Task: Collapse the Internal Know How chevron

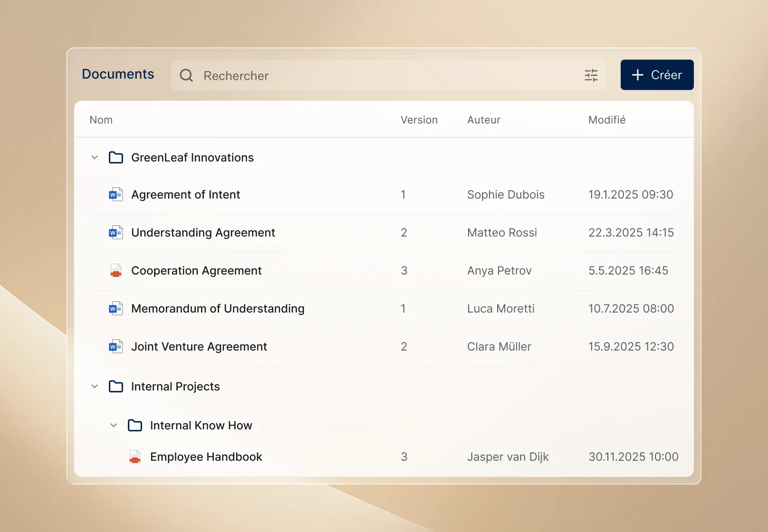Action: pyautogui.click(x=114, y=426)
